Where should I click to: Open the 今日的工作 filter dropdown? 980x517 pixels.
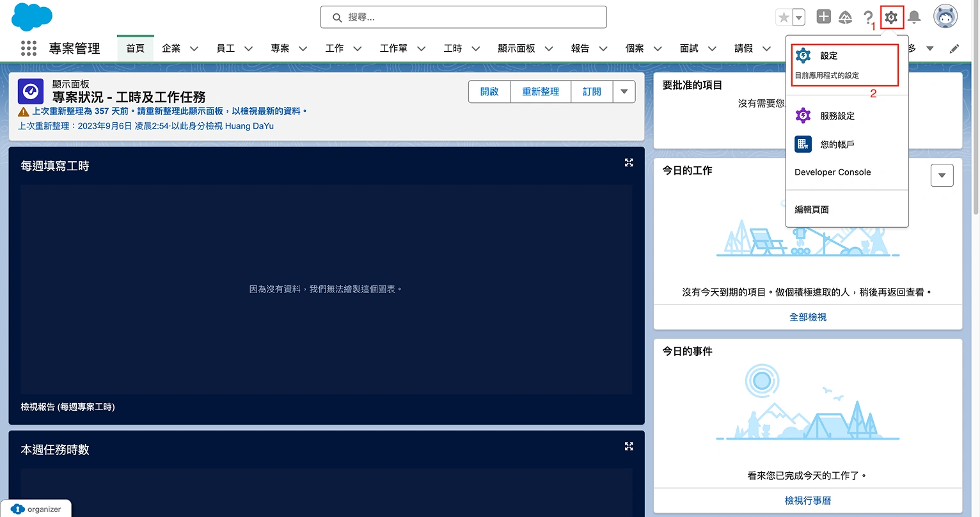tap(942, 175)
